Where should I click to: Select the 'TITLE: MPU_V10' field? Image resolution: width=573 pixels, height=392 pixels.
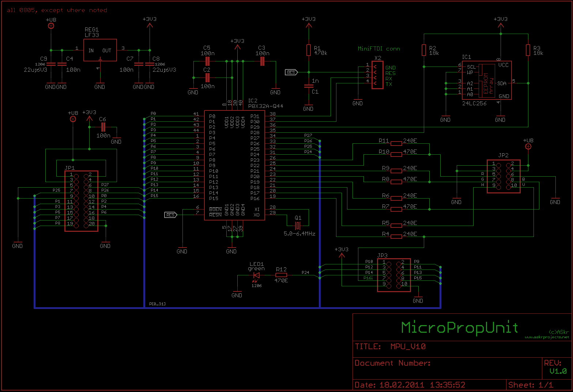click(x=390, y=347)
